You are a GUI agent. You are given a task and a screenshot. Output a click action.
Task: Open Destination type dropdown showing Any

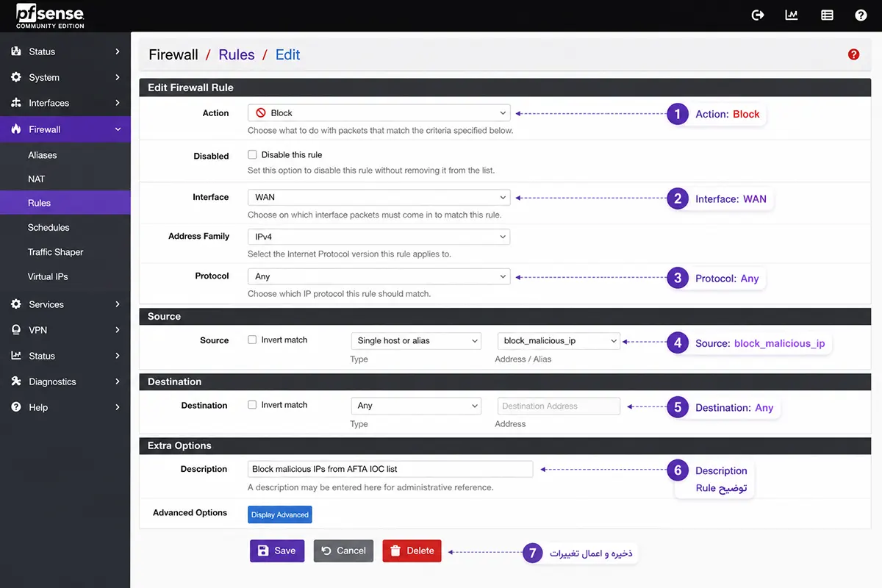(416, 406)
